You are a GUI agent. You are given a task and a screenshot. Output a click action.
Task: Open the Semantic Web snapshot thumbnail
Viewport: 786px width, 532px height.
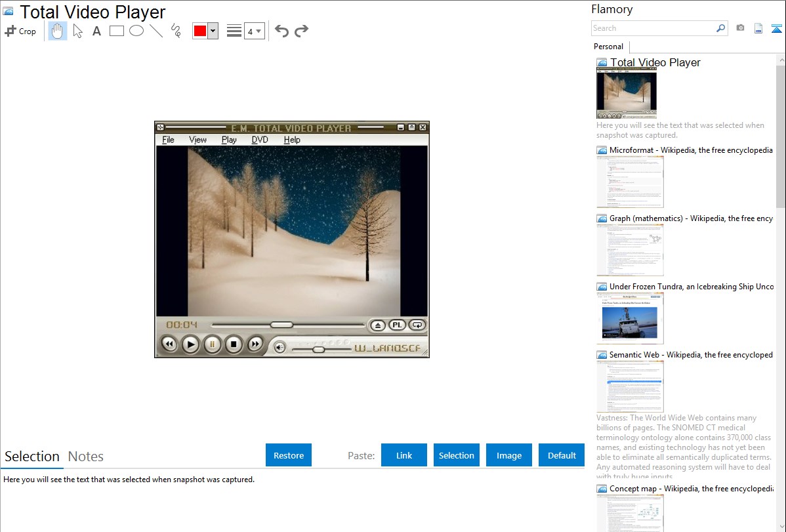point(630,386)
